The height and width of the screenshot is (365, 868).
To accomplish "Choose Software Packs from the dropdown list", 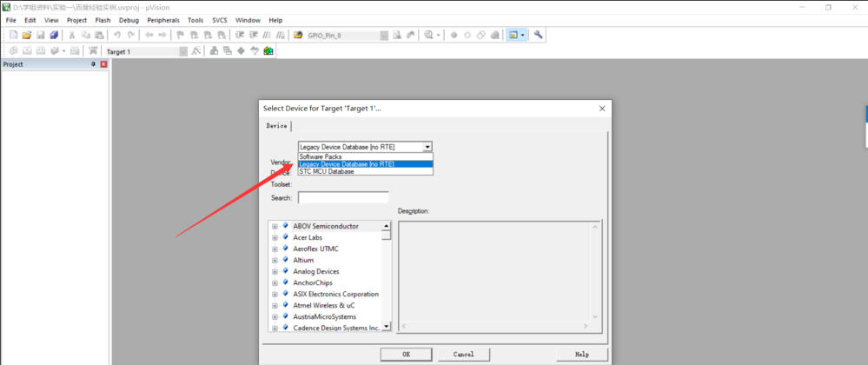I will pos(365,156).
